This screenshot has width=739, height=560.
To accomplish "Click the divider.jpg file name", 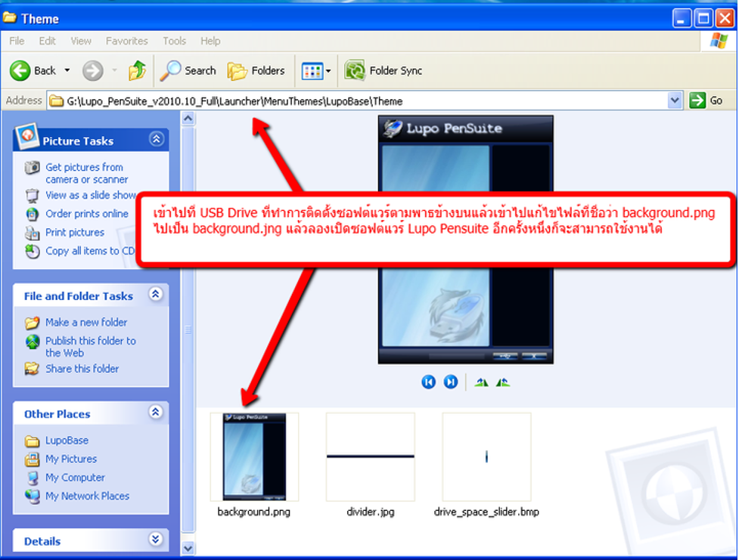I will click(371, 512).
